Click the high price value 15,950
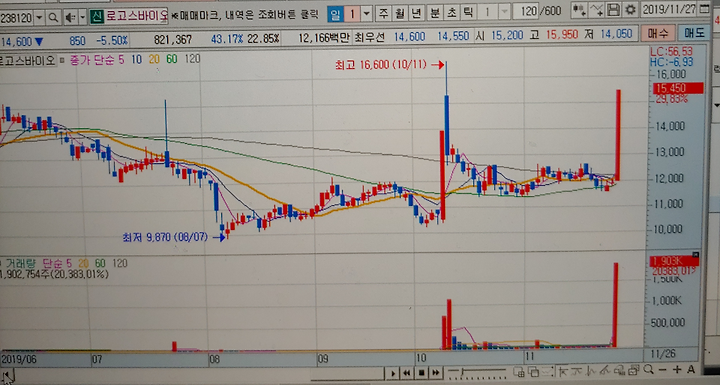 (562, 35)
